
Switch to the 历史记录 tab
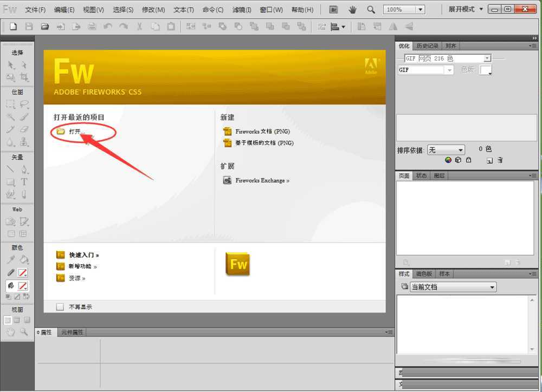point(428,46)
